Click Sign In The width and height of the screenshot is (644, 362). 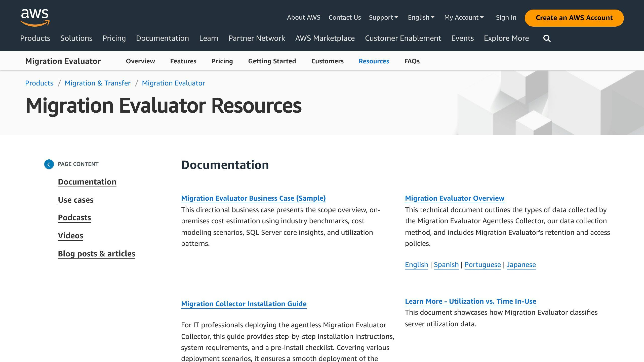506,17
